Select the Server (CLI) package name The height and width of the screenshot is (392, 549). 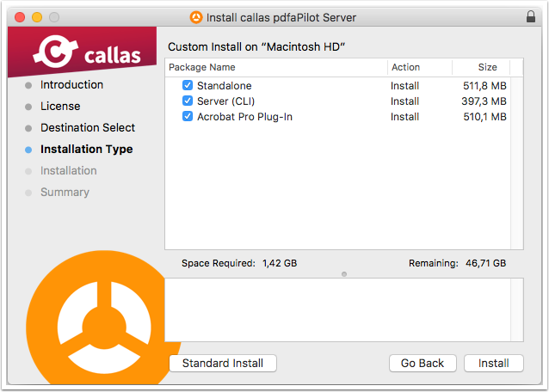point(225,101)
